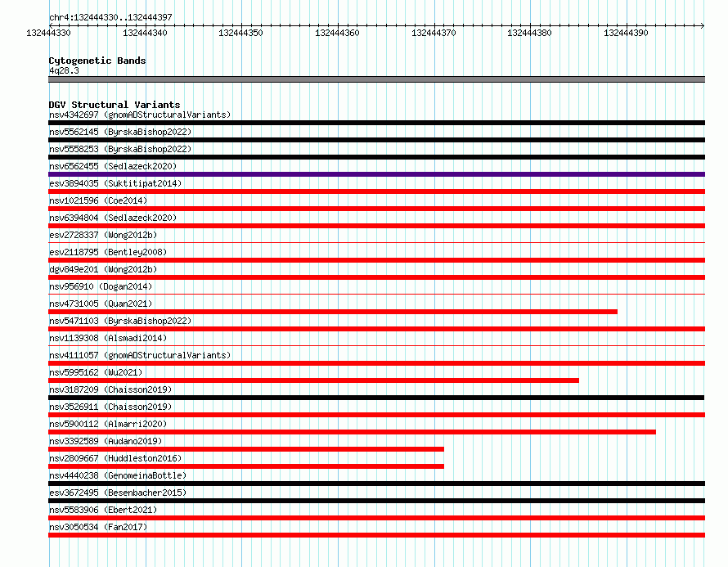Click the nsv3392589 Audano2019 label
This screenshot has height=567, width=728.
(106, 441)
